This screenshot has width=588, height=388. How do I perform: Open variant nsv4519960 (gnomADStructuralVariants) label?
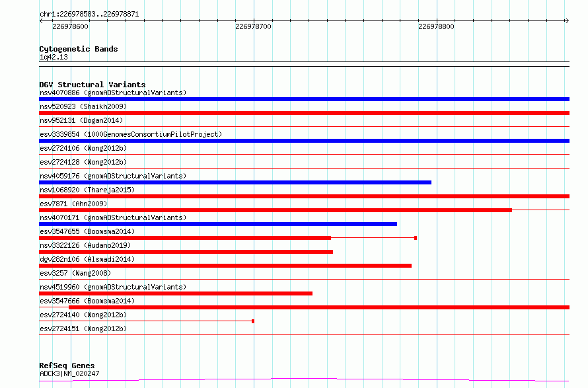(113, 287)
